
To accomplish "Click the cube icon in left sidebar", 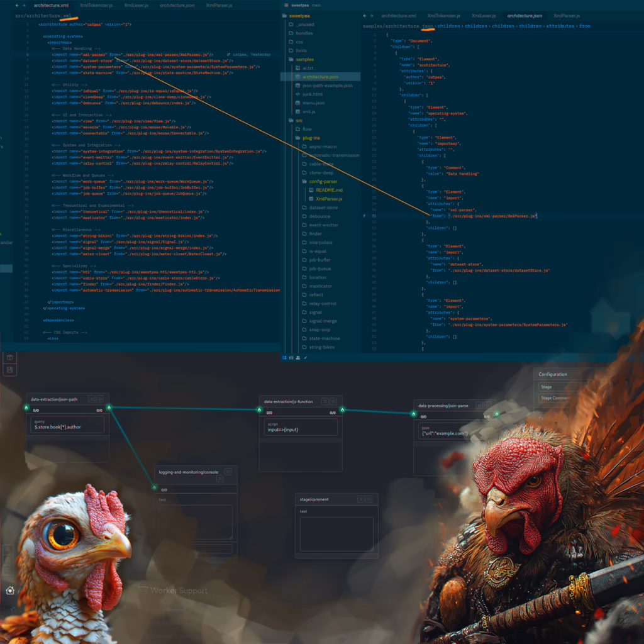I will coord(9,357).
